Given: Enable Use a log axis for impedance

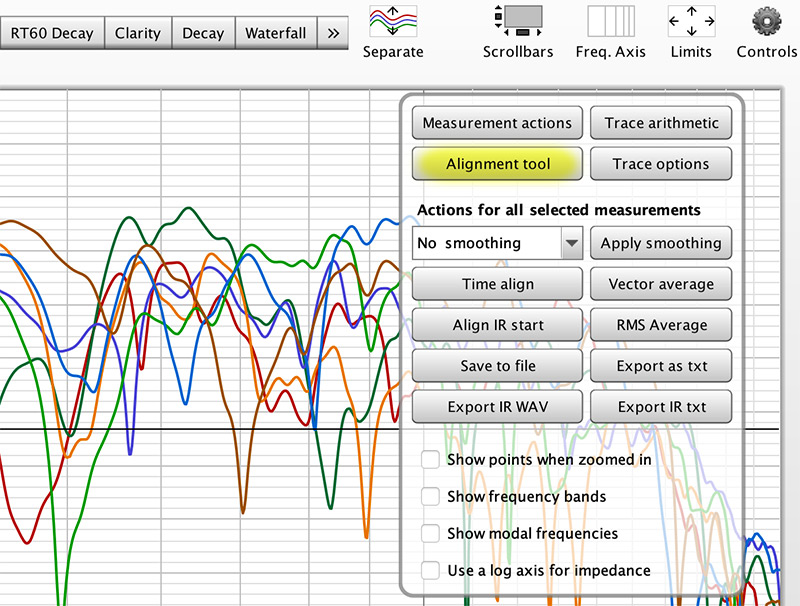Looking at the screenshot, I should coord(430,570).
